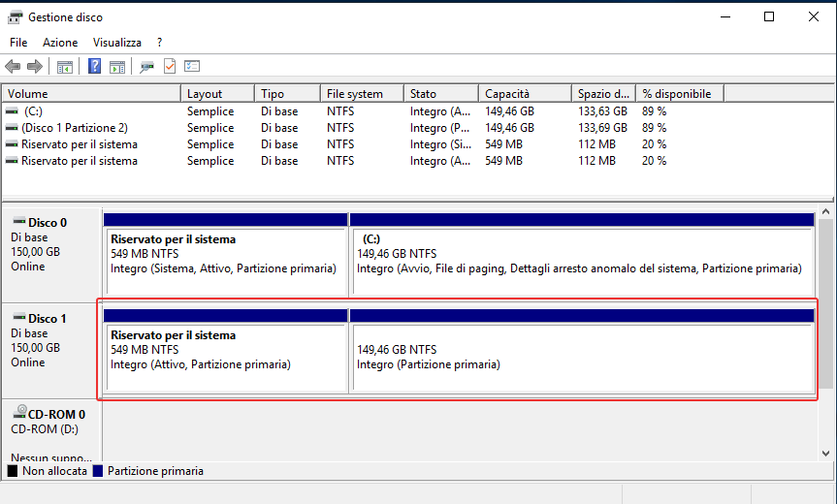Open the File menu
This screenshot has height=504, width=837.
[x=18, y=43]
